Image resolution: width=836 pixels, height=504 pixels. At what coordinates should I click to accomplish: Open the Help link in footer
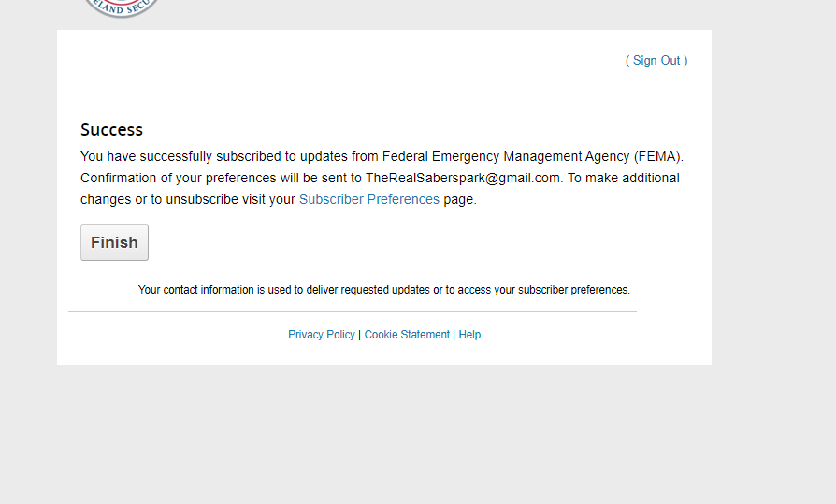(x=469, y=335)
